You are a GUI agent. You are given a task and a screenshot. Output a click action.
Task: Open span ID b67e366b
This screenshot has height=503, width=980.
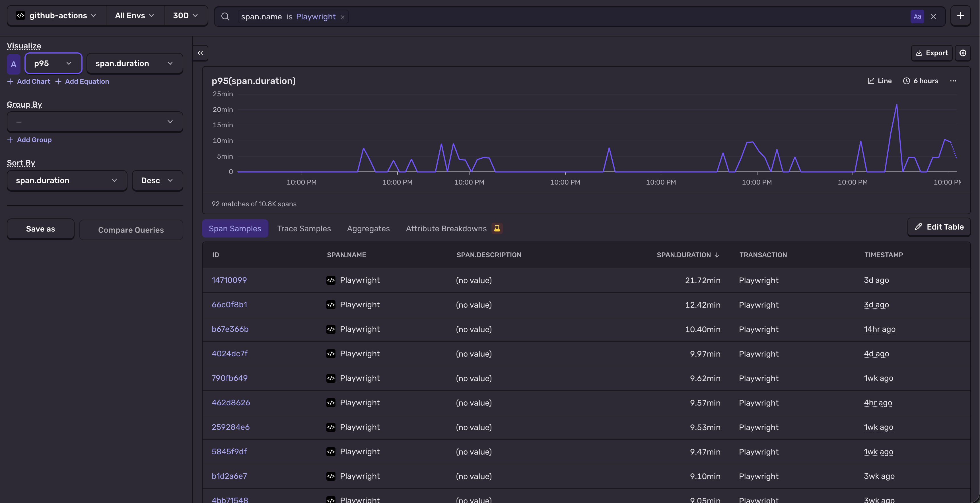pos(230,329)
